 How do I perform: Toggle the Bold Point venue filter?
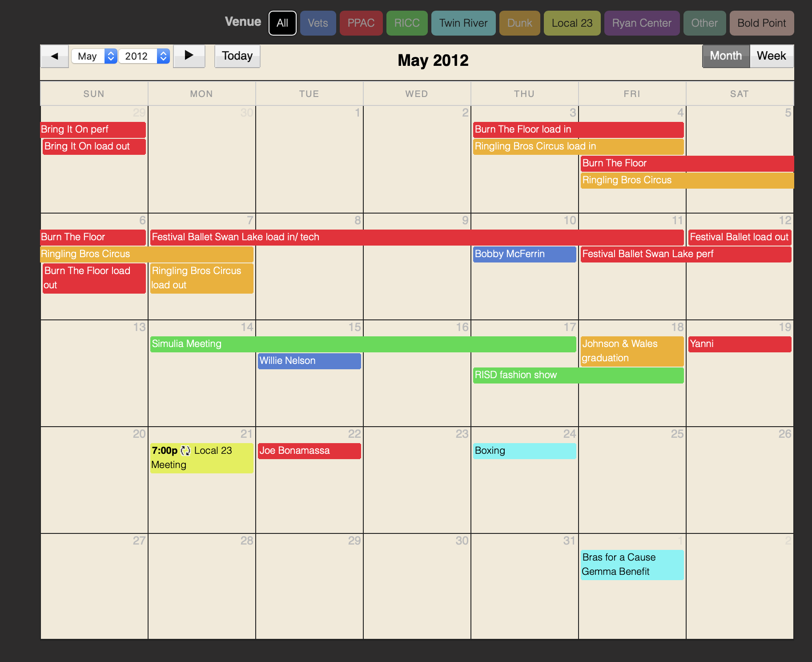(x=761, y=23)
